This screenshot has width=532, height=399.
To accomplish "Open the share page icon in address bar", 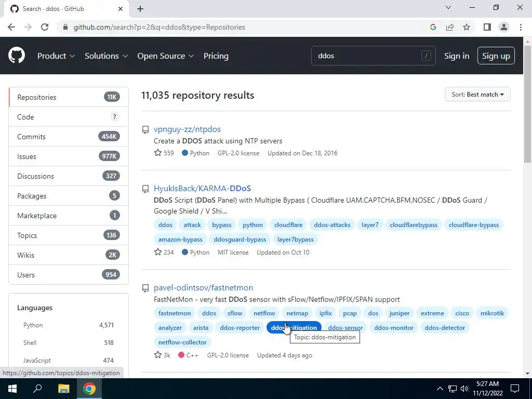I will coord(450,27).
